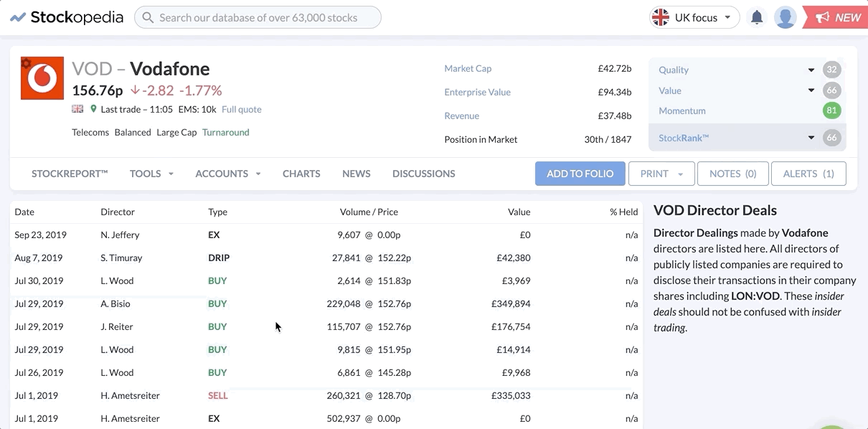Click the Jul 30, 2019 date cell
The width and height of the screenshot is (868, 429).
[39, 280]
